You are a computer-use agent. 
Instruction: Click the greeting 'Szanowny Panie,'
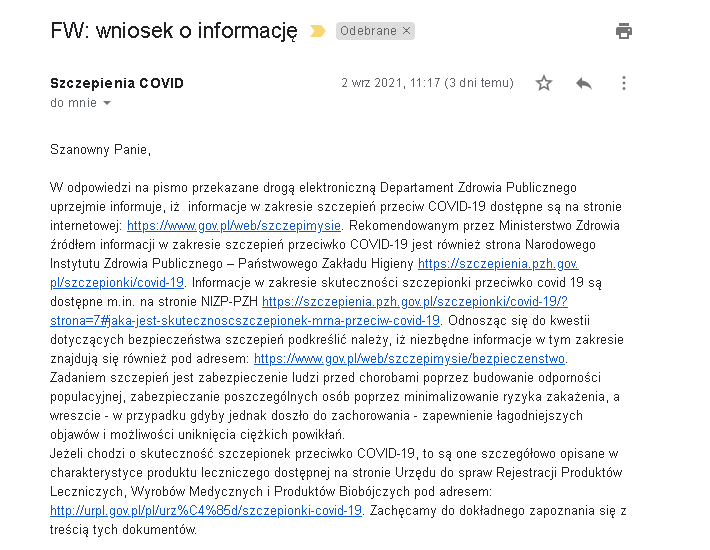[x=101, y=150]
